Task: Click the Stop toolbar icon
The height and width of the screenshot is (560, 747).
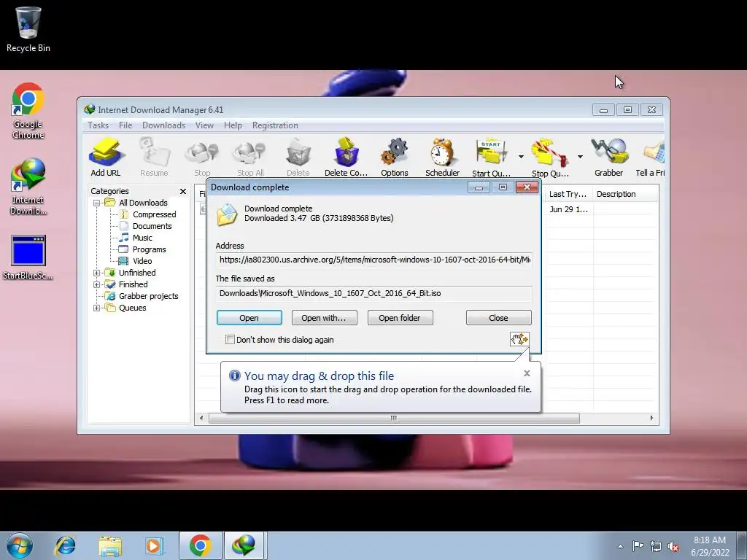Action: (202, 157)
